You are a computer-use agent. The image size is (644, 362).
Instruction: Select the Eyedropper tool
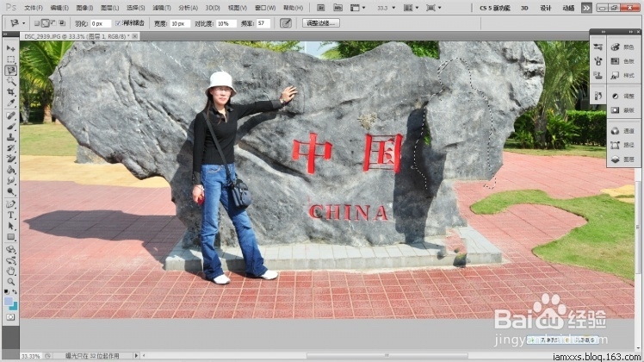click(x=10, y=103)
